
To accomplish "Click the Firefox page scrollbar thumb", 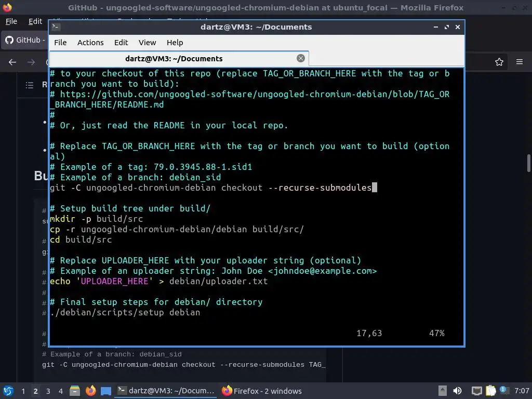I will pos(528,163).
